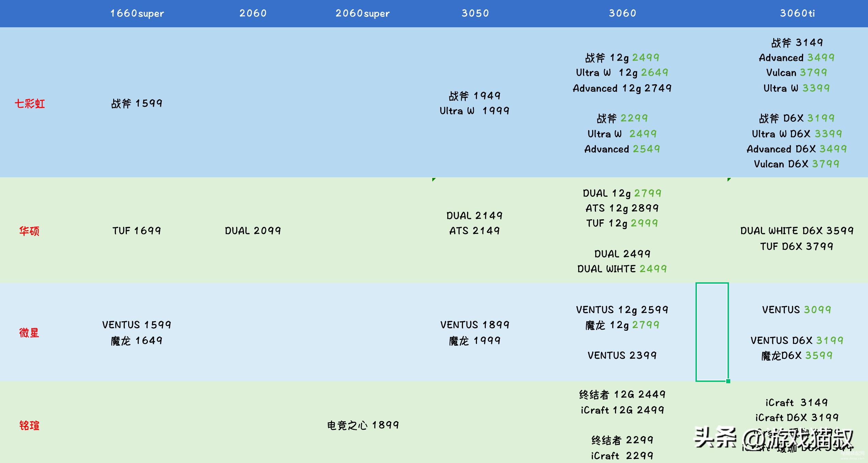This screenshot has width=868, height=463.
Task: Click the VENTUS 1899 line
Action: [x=475, y=325]
